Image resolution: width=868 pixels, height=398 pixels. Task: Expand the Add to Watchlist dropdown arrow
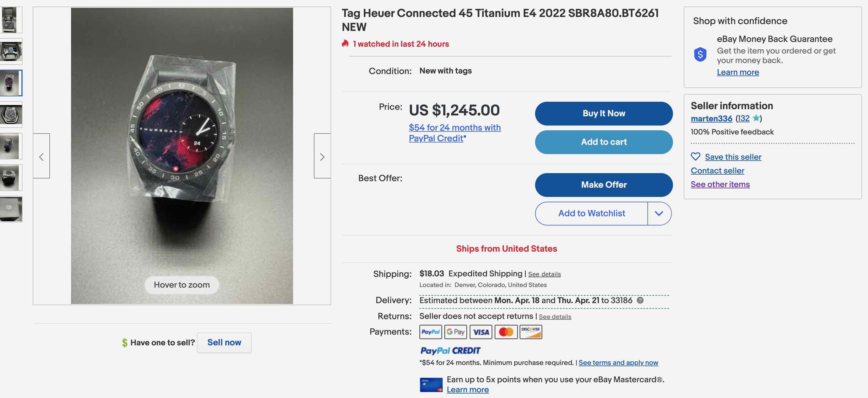[x=659, y=214]
